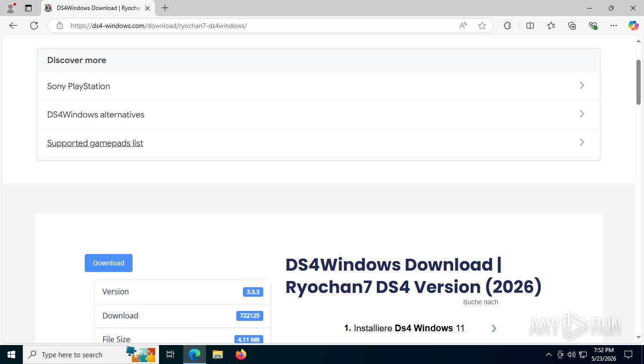Add page to favorites star icon

[482, 26]
